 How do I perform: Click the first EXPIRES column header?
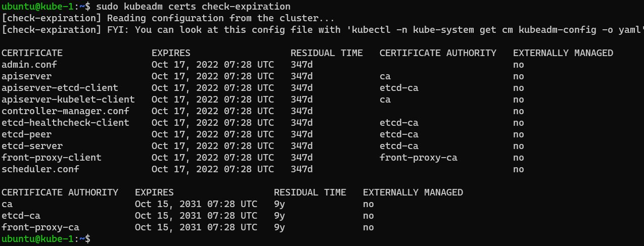tap(171, 53)
